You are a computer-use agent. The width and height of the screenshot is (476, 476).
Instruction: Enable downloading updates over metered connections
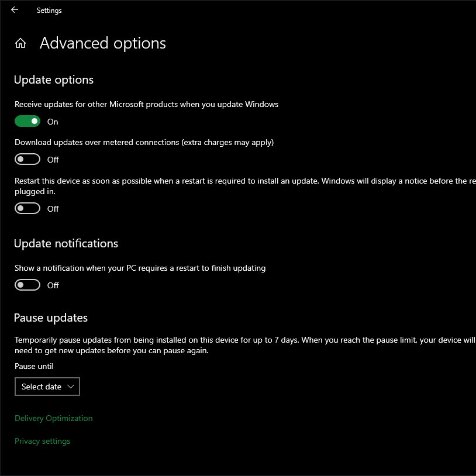click(27, 159)
